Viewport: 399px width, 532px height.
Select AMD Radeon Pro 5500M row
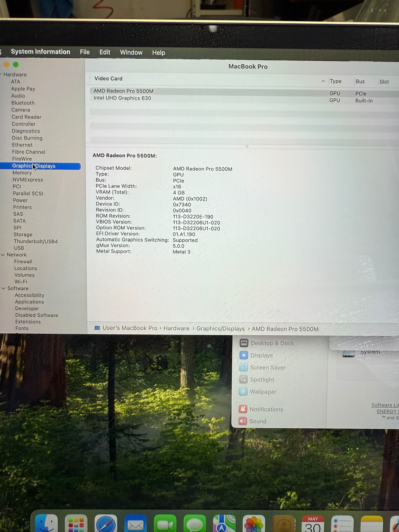(244, 92)
